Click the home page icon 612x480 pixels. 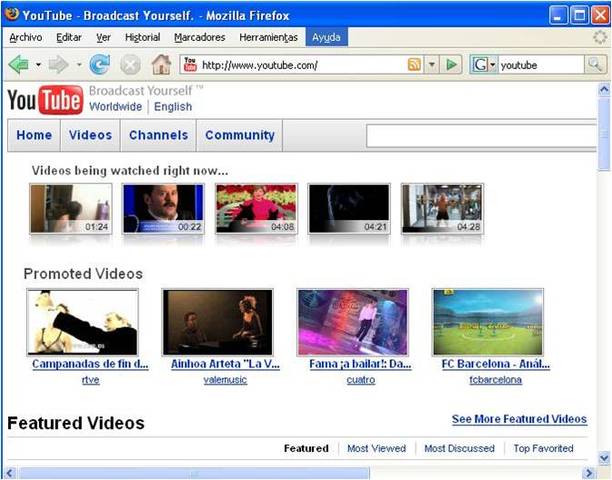coord(161,64)
